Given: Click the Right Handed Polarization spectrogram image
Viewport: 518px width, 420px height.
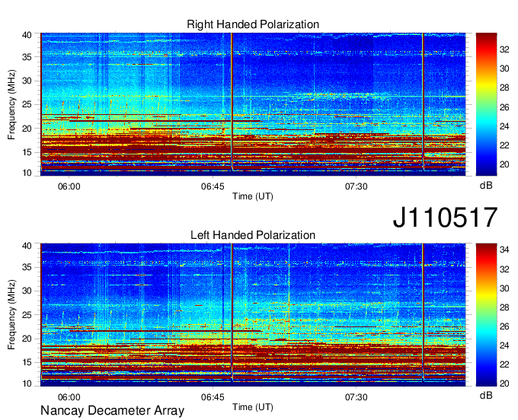Looking at the screenshot, I should 253,104.
